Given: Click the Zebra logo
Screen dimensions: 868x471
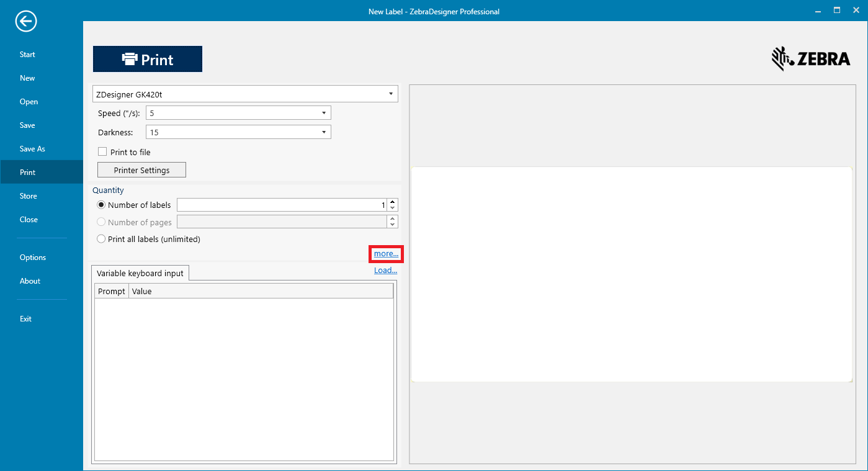Looking at the screenshot, I should pyautogui.click(x=810, y=59).
